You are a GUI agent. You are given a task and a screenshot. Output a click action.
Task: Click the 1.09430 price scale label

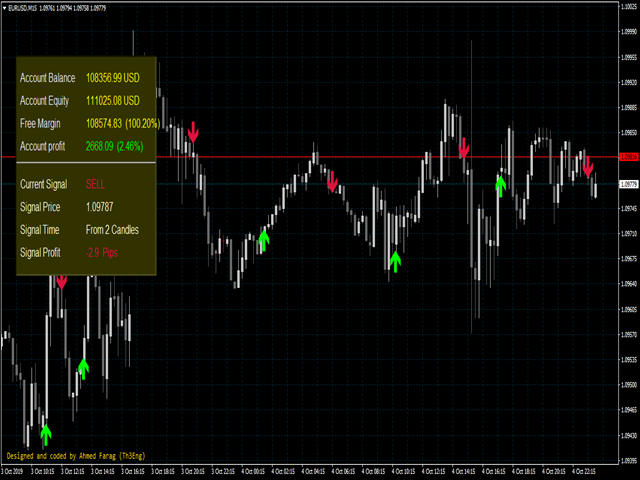[629, 436]
